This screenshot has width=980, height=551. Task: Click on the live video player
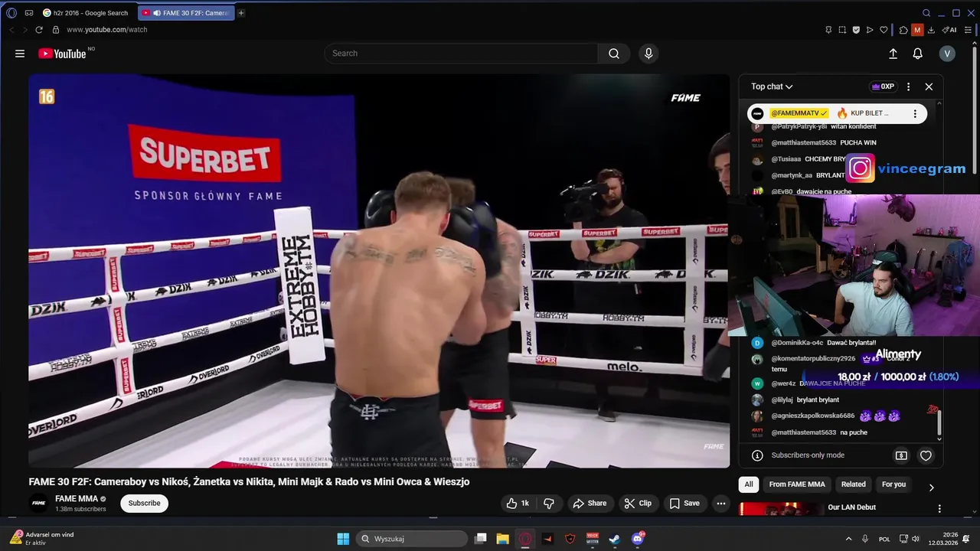point(379,271)
